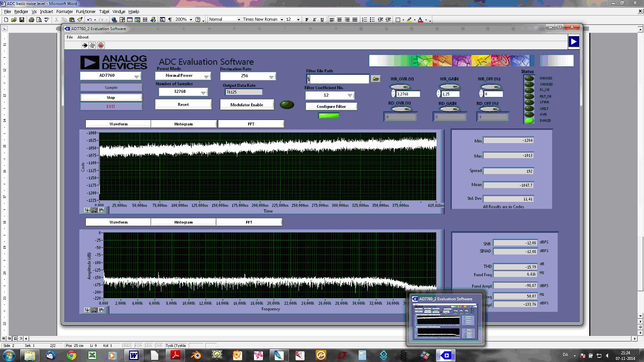Click the Reset button
The height and width of the screenshot is (362, 644).
pyautogui.click(x=183, y=104)
